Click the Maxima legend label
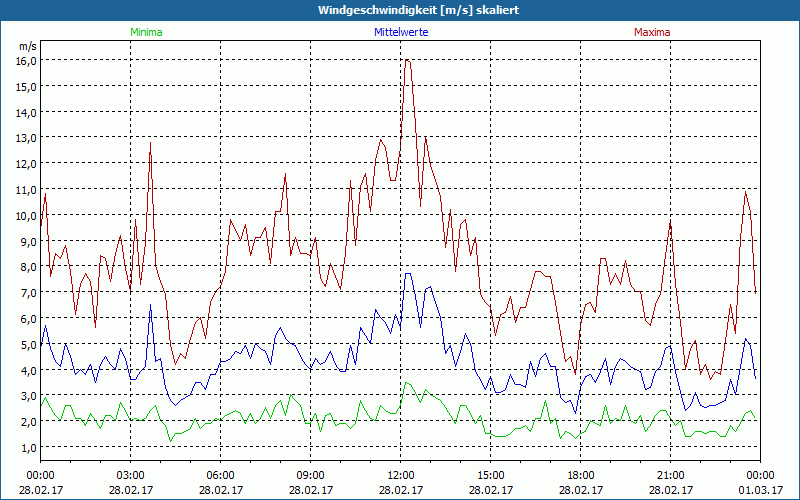This screenshot has height=500, width=800. (x=652, y=32)
